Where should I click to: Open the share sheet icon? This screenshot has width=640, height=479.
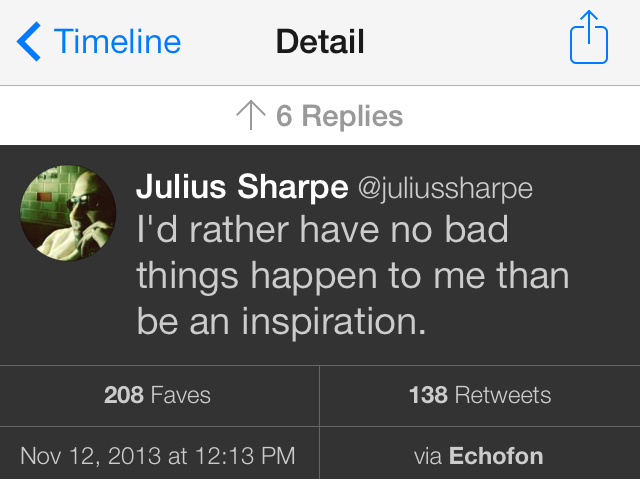point(589,38)
